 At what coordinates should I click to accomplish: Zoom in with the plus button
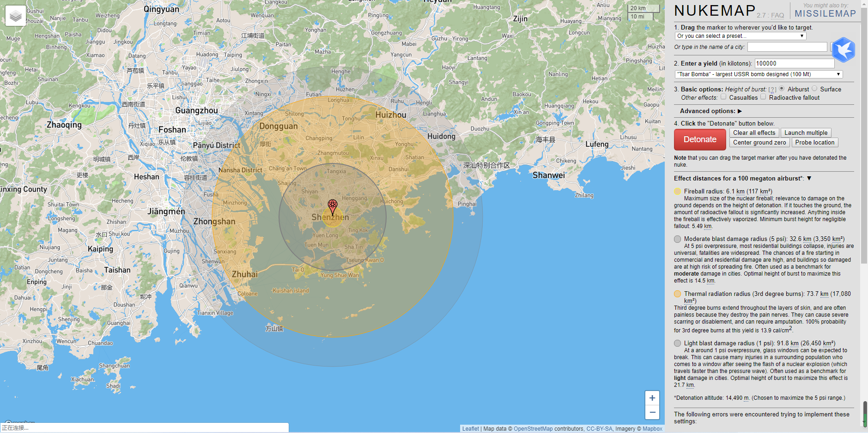pos(652,398)
